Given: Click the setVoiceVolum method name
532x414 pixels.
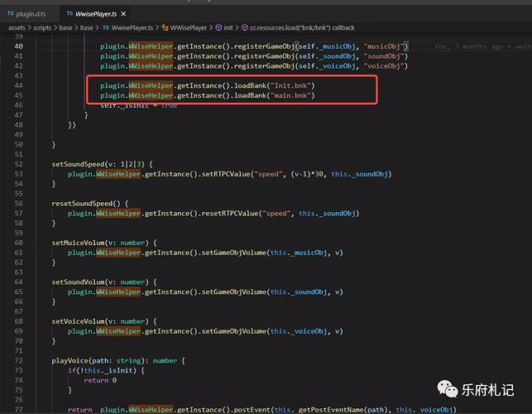Looking at the screenshot, I should coord(78,321).
